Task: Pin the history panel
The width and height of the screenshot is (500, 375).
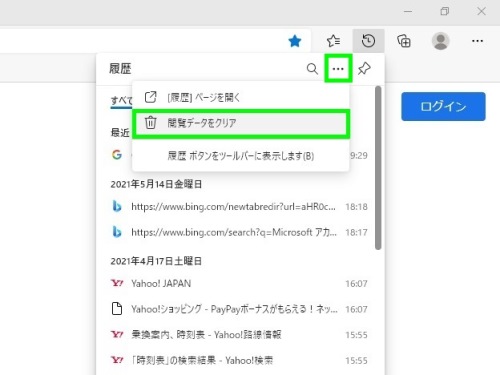Action: pyautogui.click(x=364, y=69)
